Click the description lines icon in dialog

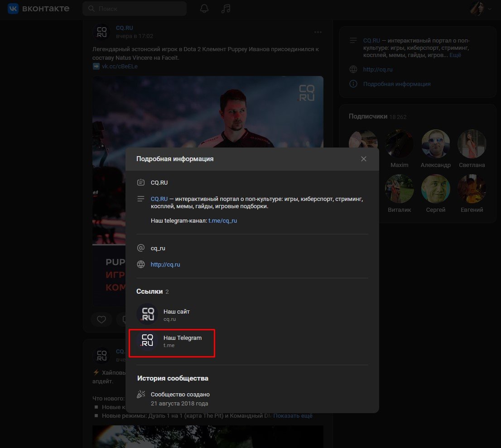coord(140,199)
